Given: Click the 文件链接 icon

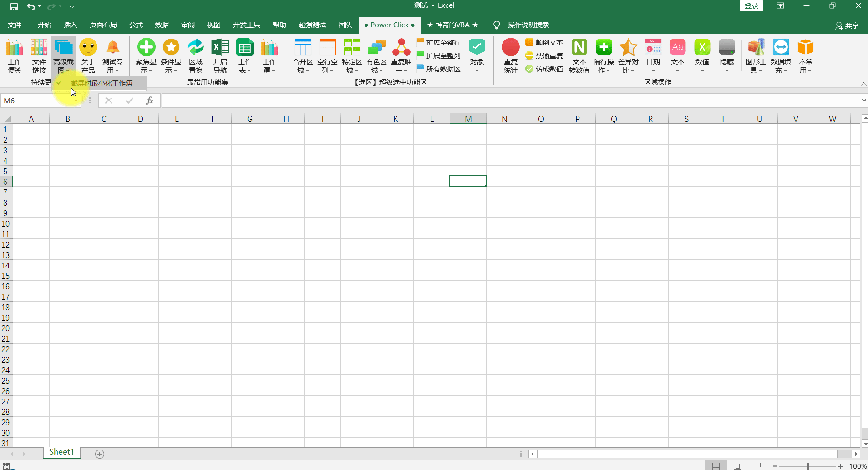Looking at the screenshot, I should pos(39,56).
